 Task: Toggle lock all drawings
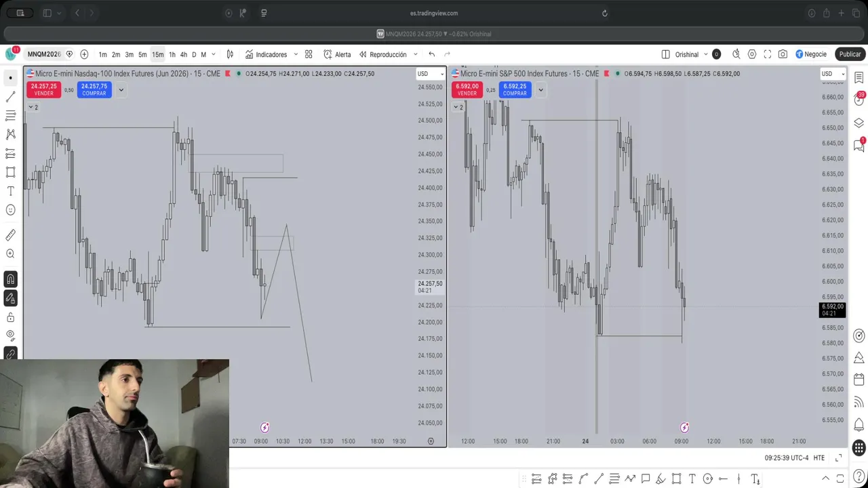10,317
